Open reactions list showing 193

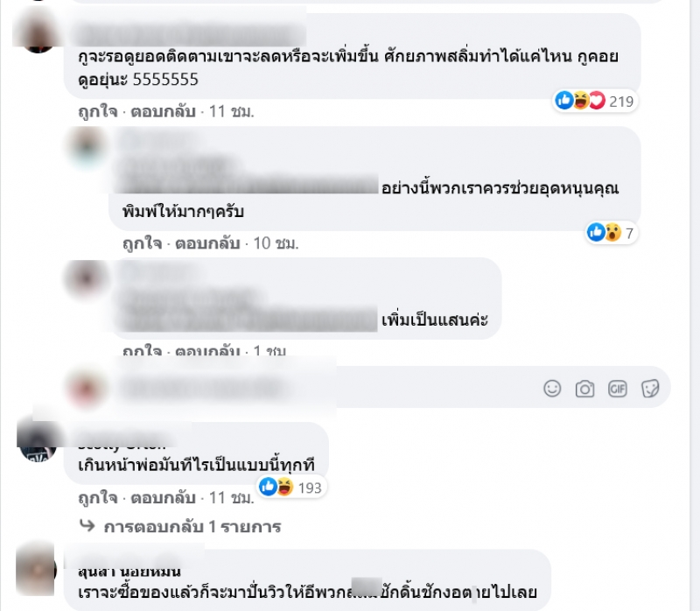click(x=292, y=488)
